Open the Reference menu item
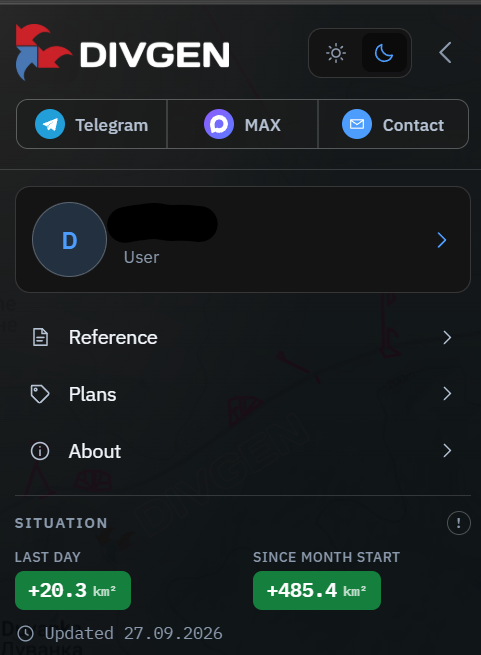481x655 pixels. click(242, 337)
